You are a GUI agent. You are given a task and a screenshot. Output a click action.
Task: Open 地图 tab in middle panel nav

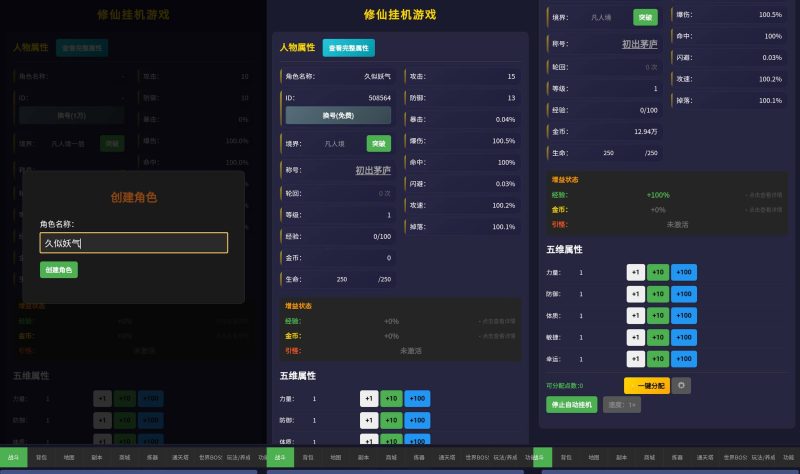[336, 457]
